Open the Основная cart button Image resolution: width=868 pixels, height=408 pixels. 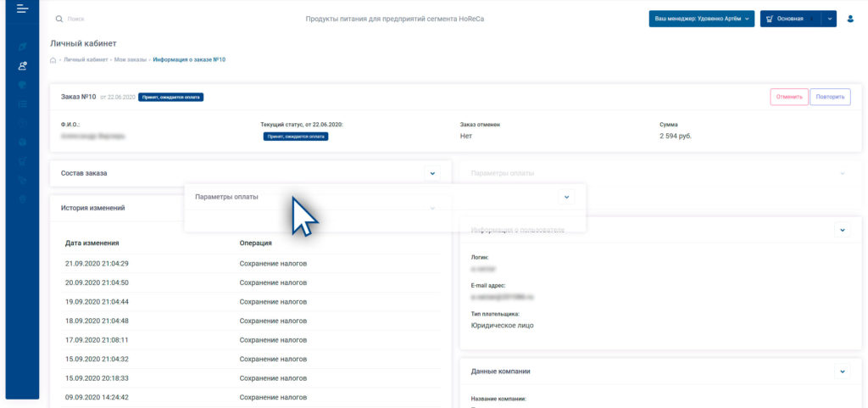[791, 19]
